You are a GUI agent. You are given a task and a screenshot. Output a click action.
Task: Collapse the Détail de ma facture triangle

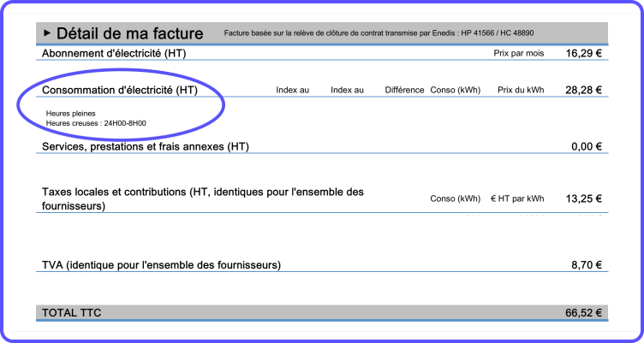[47, 34]
